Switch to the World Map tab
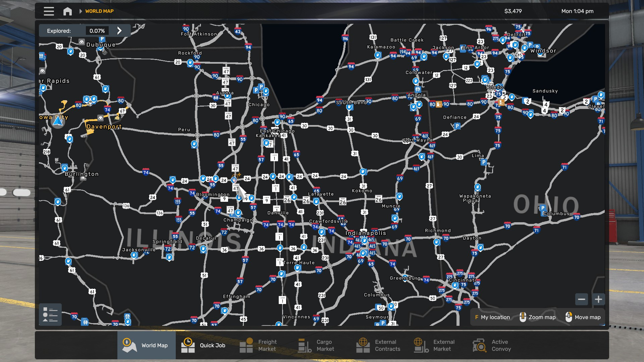The image size is (644, 362). pos(147,345)
